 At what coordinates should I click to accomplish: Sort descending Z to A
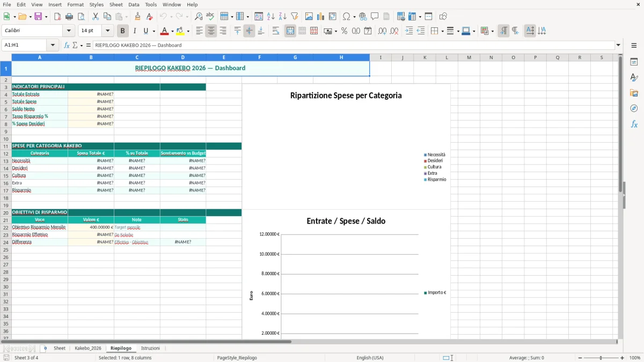(x=283, y=17)
